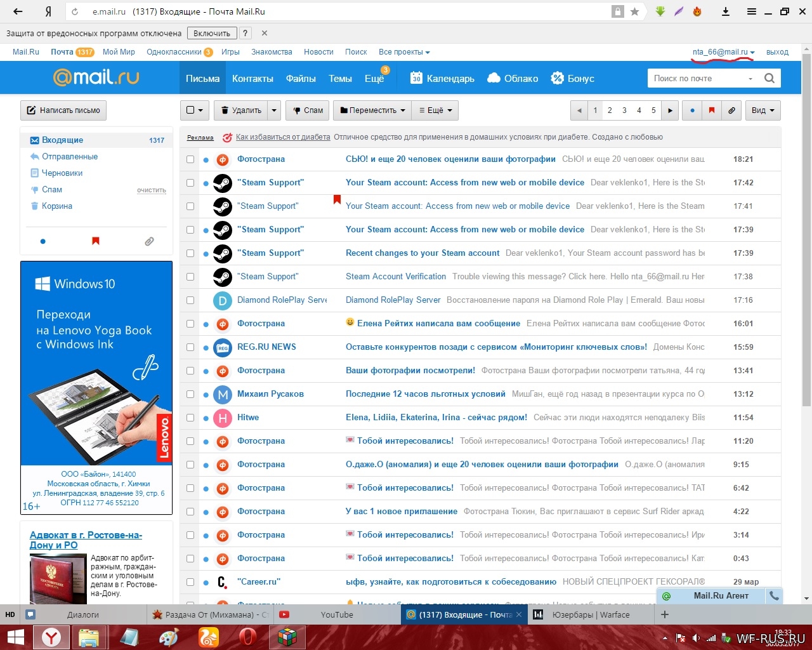Open select-all checkbox dropdown in toolbar
The image size is (812, 650).
(195, 110)
